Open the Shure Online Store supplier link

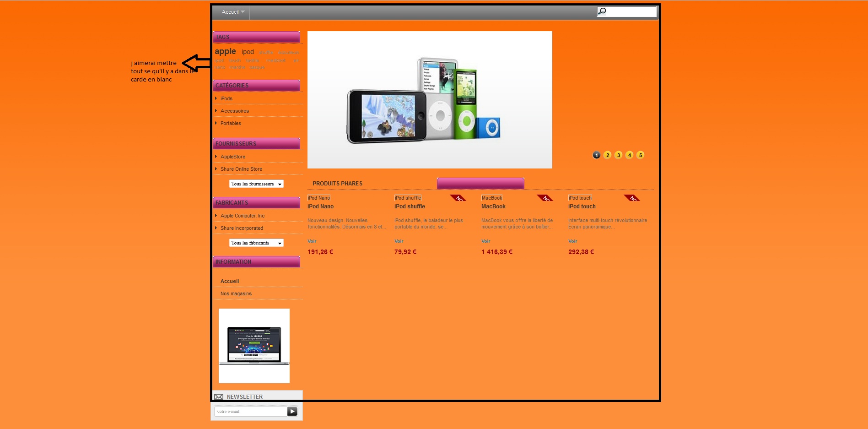point(241,169)
